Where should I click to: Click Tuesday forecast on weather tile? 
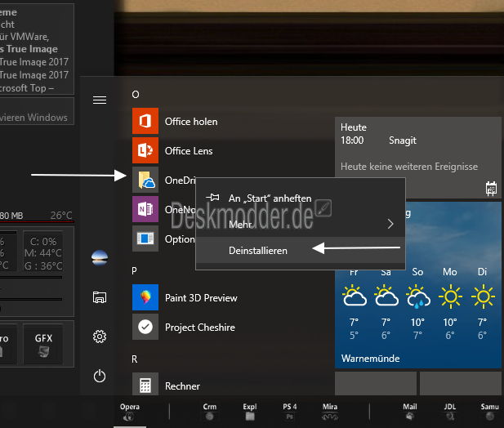pos(482,304)
